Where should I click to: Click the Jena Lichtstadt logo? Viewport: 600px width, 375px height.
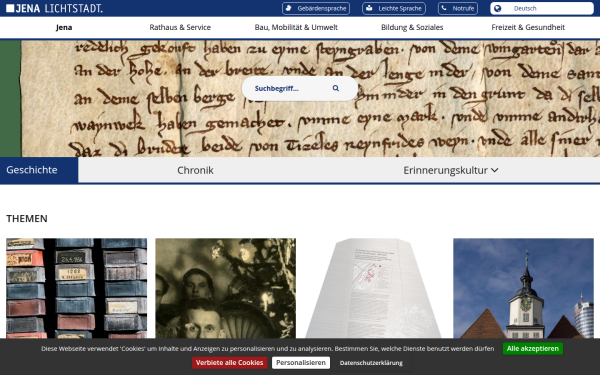coord(54,8)
